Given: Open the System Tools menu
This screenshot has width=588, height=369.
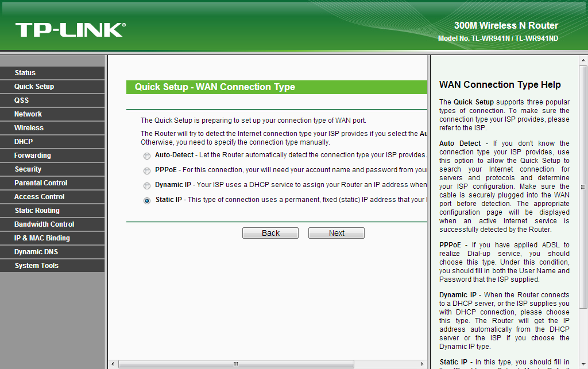Looking at the screenshot, I should [52, 266].
